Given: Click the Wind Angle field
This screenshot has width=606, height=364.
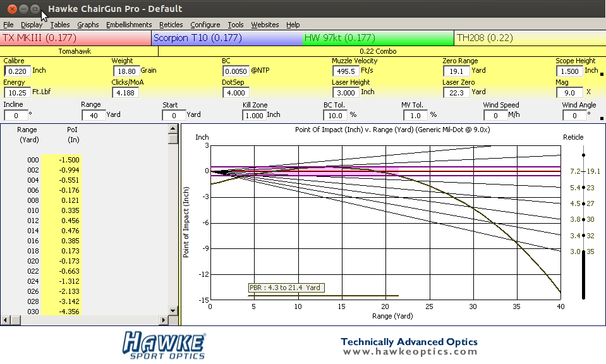Looking at the screenshot, I should [574, 115].
